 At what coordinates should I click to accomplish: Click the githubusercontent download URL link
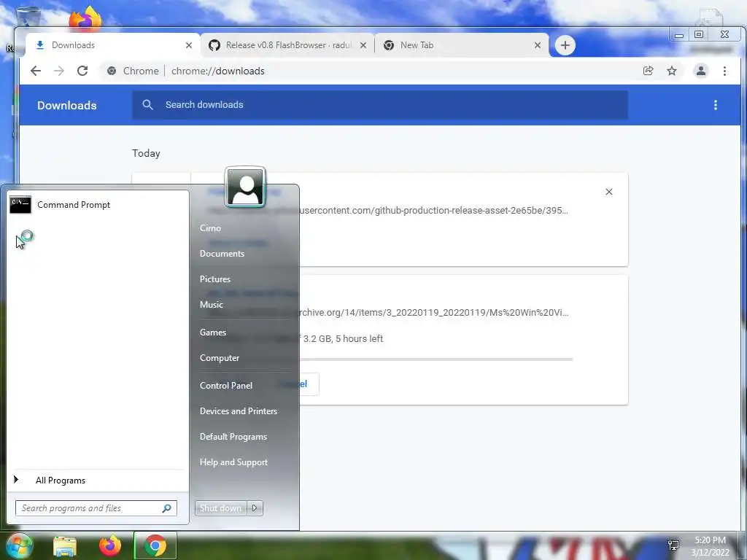point(433,211)
